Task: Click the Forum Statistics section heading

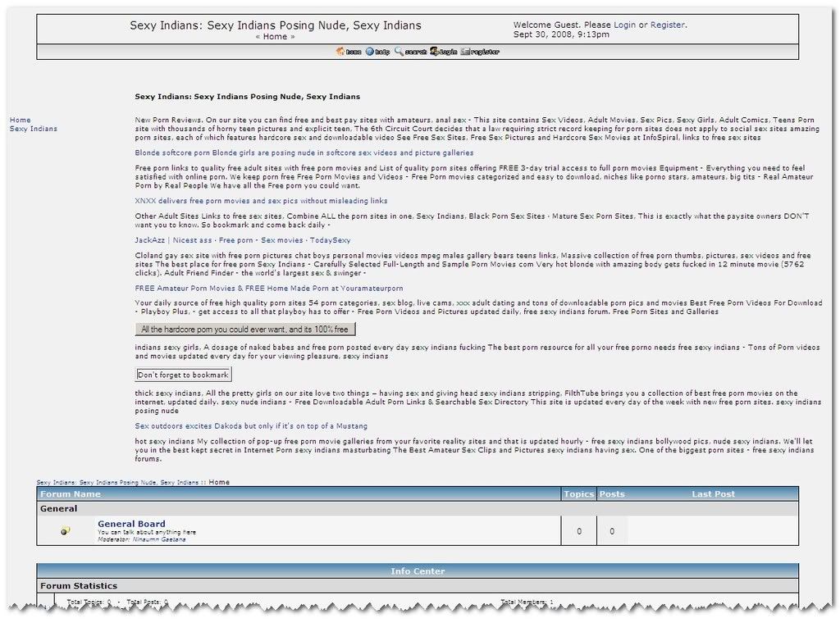Action: tap(79, 586)
